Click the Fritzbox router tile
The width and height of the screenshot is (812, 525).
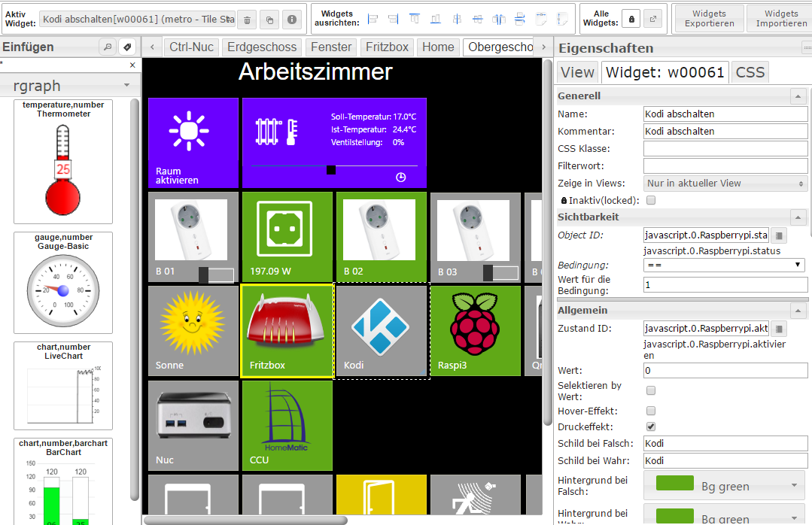(x=286, y=327)
